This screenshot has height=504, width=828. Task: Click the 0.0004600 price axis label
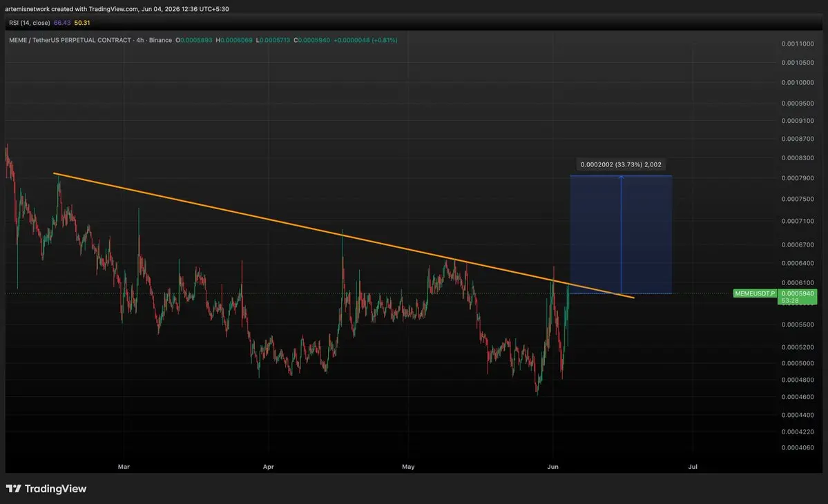point(798,397)
